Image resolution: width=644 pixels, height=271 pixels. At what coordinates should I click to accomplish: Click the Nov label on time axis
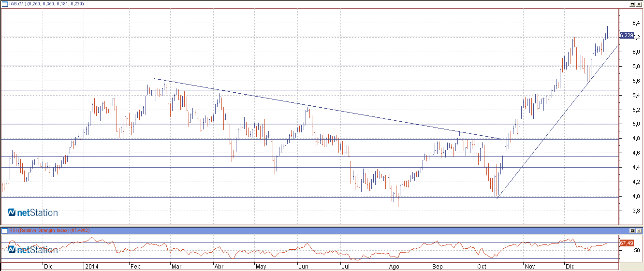(530, 267)
